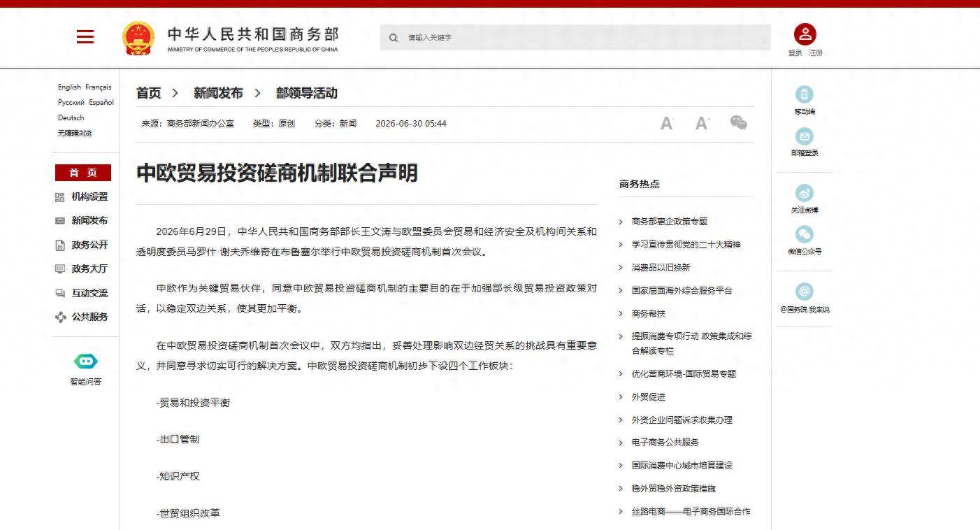The height and width of the screenshot is (530, 980).
Task: Open 互动交流 in the sidebar menu
Action: click(89, 294)
